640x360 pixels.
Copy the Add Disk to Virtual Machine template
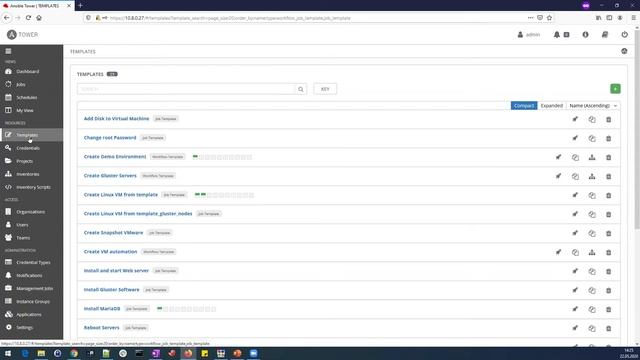tap(592, 119)
